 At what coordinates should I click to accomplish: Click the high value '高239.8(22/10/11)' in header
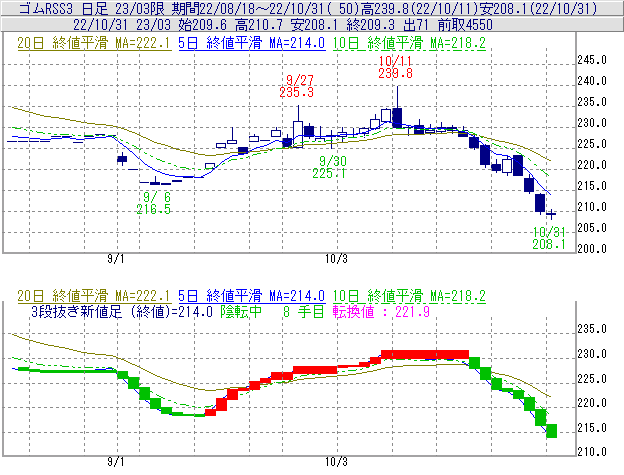tap(420, 8)
